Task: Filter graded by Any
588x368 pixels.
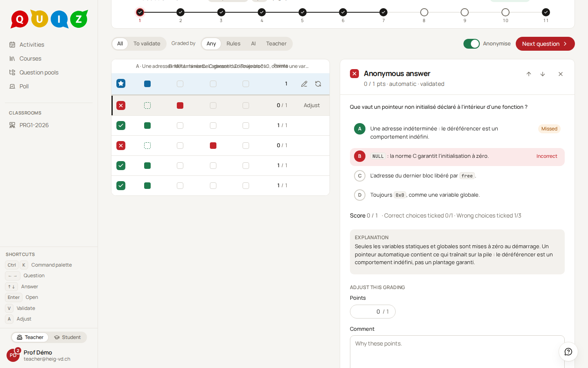Action: 211,44
